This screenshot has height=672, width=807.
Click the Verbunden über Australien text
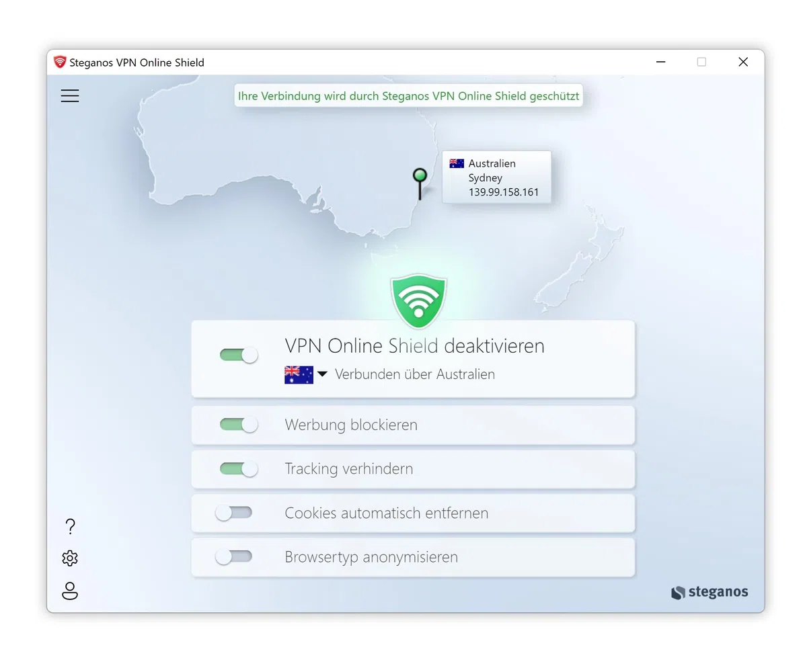(x=415, y=374)
